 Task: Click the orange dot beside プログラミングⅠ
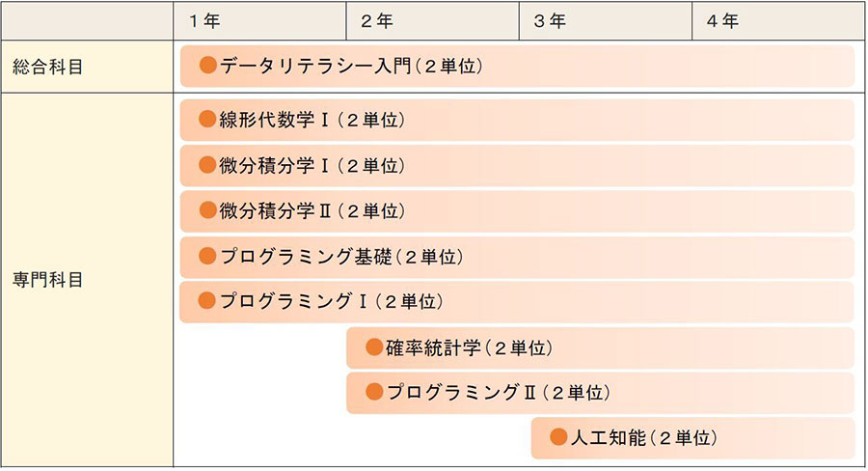point(207,300)
